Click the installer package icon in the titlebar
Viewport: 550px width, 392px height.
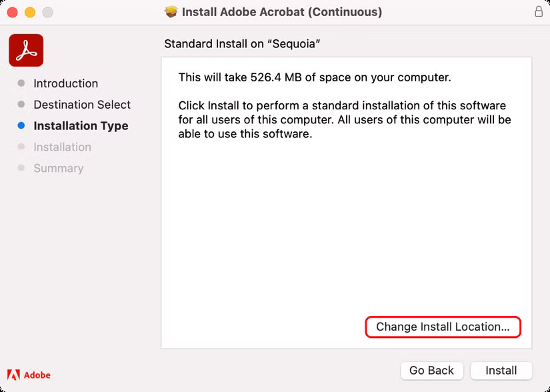171,11
